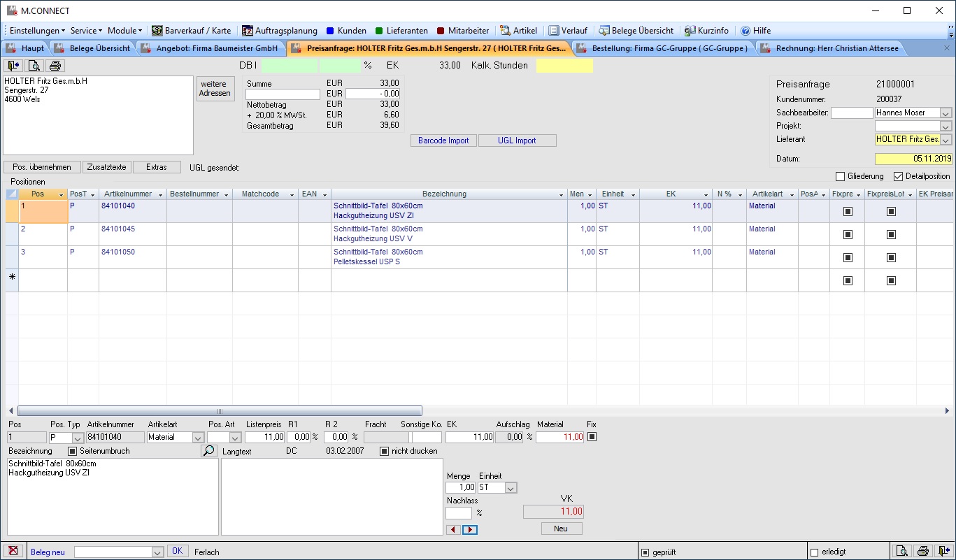The width and height of the screenshot is (956, 560).
Task: Expand the Einheit dropdown showing ST
Action: 511,488
